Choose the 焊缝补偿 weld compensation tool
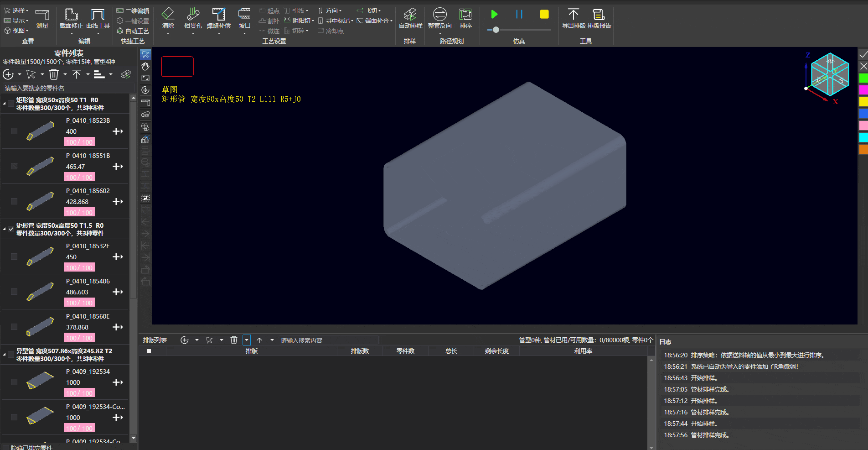The width and height of the screenshot is (868, 450). coord(219,19)
